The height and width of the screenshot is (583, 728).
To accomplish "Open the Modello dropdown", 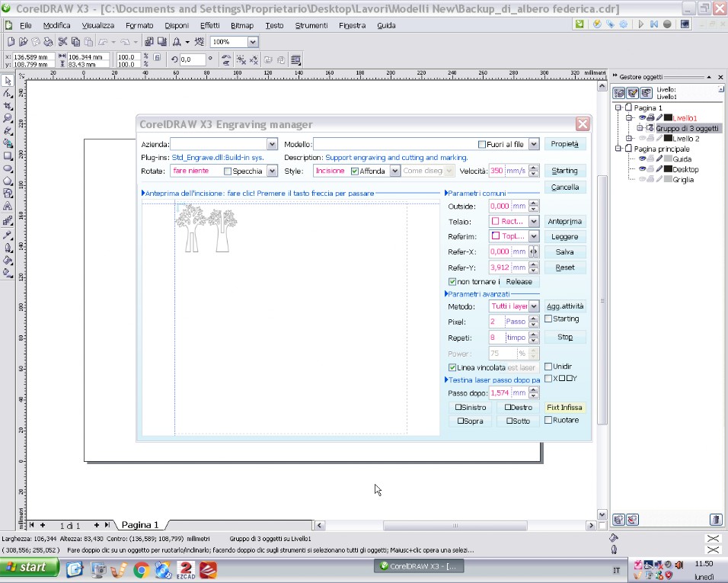I will point(534,144).
